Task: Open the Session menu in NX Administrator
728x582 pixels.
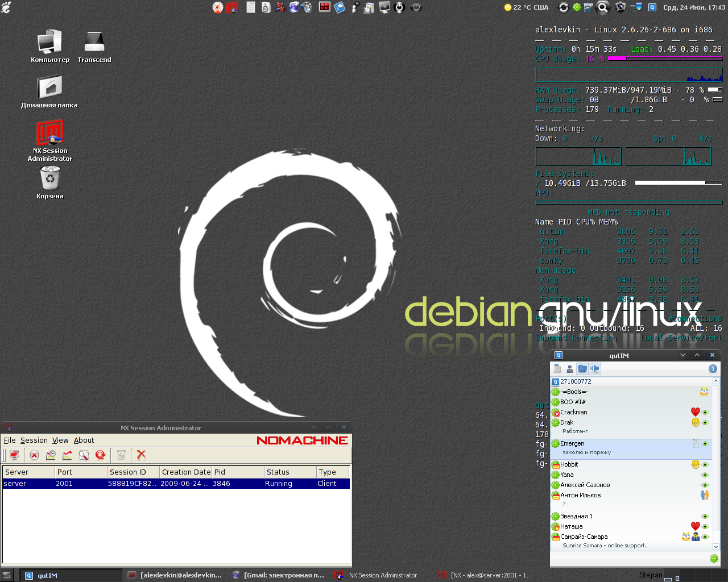Action: pyautogui.click(x=34, y=440)
